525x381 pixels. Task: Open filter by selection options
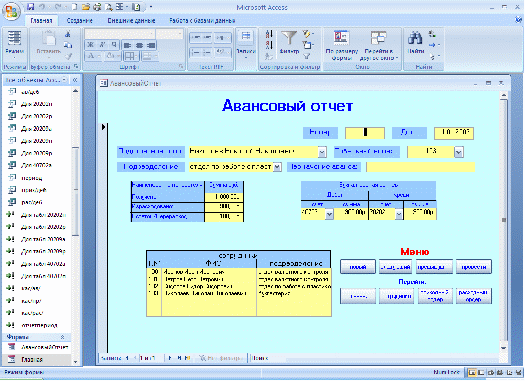point(307,33)
